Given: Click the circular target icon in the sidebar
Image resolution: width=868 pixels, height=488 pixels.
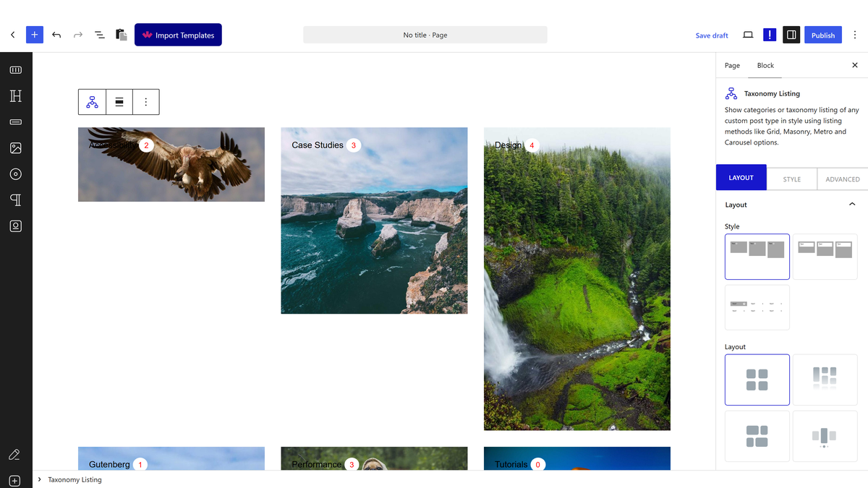Looking at the screenshot, I should 16,174.
